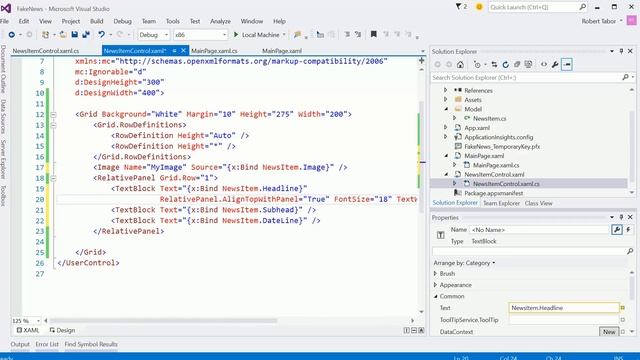This screenshot has height=360, width=640.
Task: Pin the Properties panel
Action: [621, 217]
